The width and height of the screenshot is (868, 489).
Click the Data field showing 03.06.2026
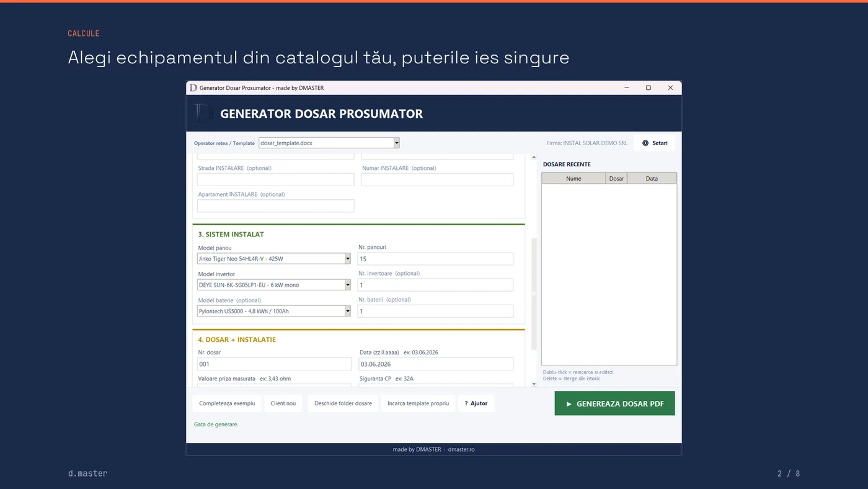pyautogui.click(x=436, y=364)
